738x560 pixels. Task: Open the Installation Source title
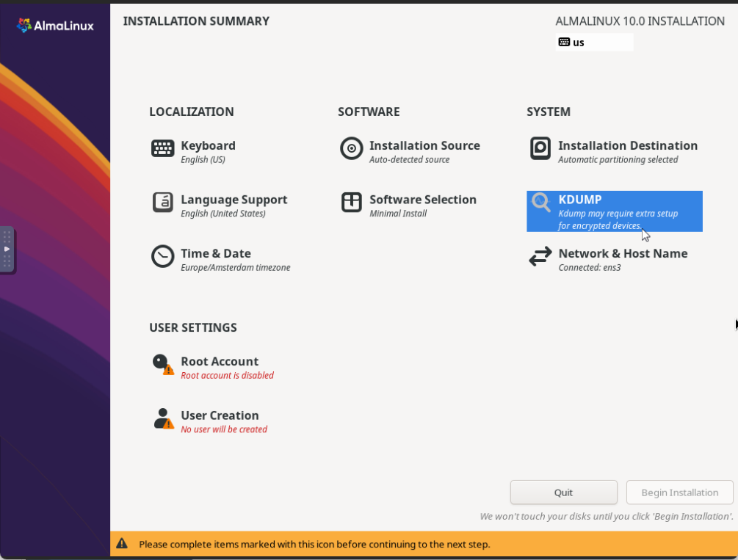click(x=424, y=145)
